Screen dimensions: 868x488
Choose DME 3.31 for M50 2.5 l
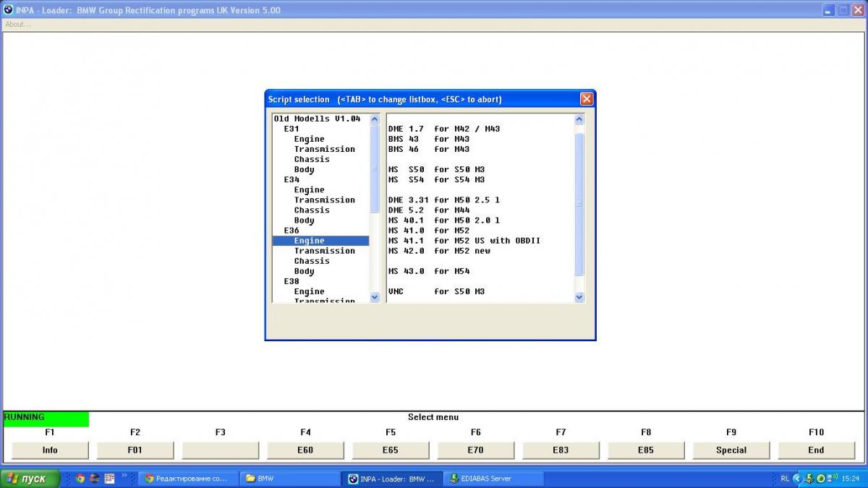[x=444, y=200]
